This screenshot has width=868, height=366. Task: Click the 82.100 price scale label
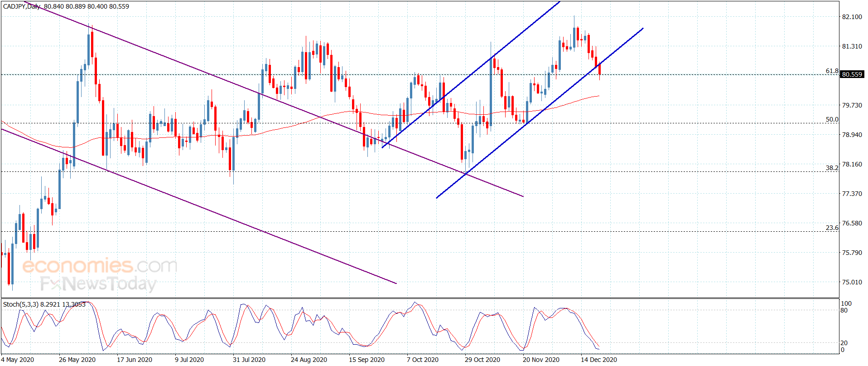tap(852, 17)
